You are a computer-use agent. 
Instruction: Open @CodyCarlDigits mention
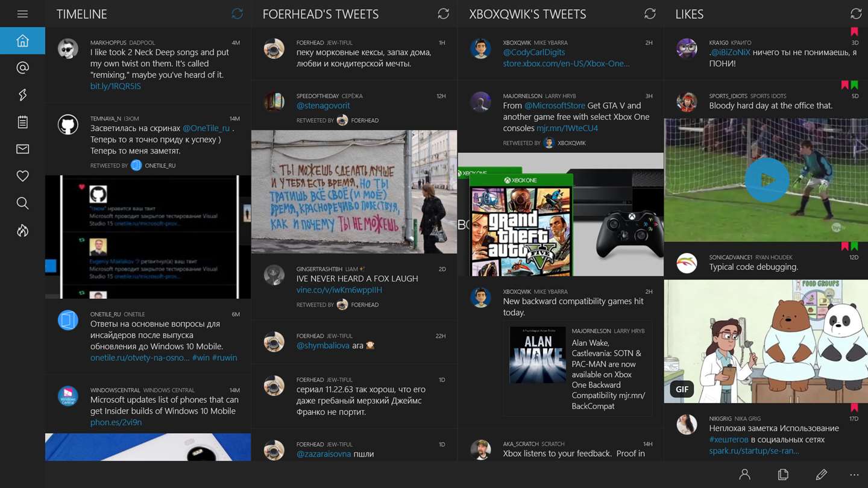(534, 52)
